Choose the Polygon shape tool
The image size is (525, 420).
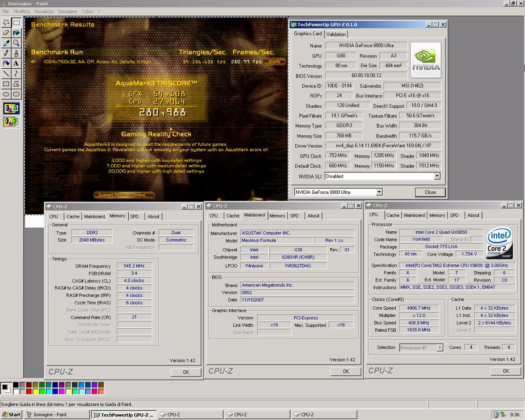coord(16,84)
